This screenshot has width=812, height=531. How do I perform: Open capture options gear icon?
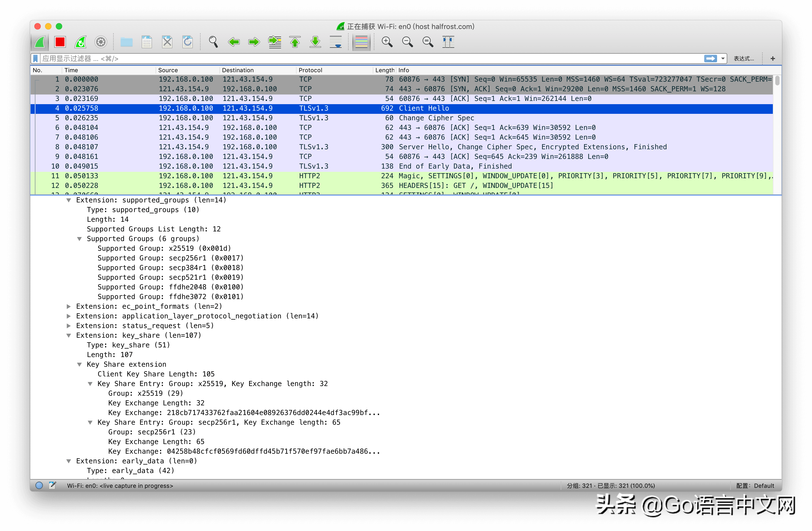pos(101,42)
